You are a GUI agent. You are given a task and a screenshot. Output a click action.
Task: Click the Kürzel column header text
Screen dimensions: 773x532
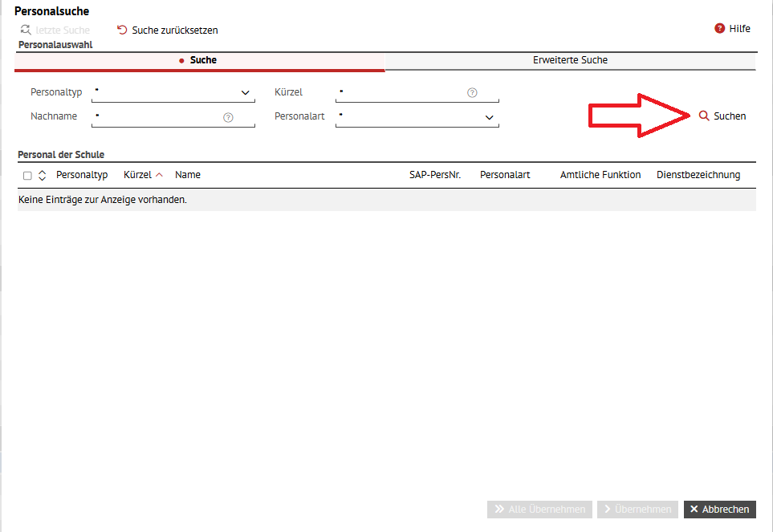(137, 175)
